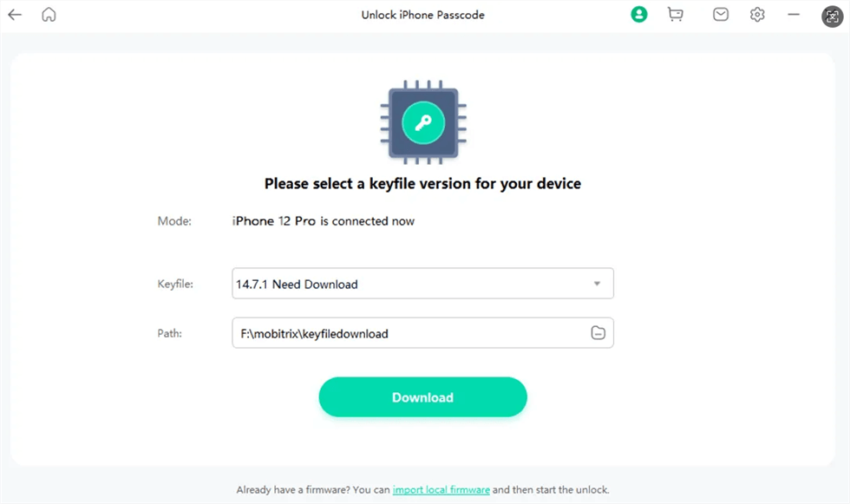Viewport: 850px width, 504px height.
Task: Select the 14.7.1 Need Download combo box
Action: (408, 284)
